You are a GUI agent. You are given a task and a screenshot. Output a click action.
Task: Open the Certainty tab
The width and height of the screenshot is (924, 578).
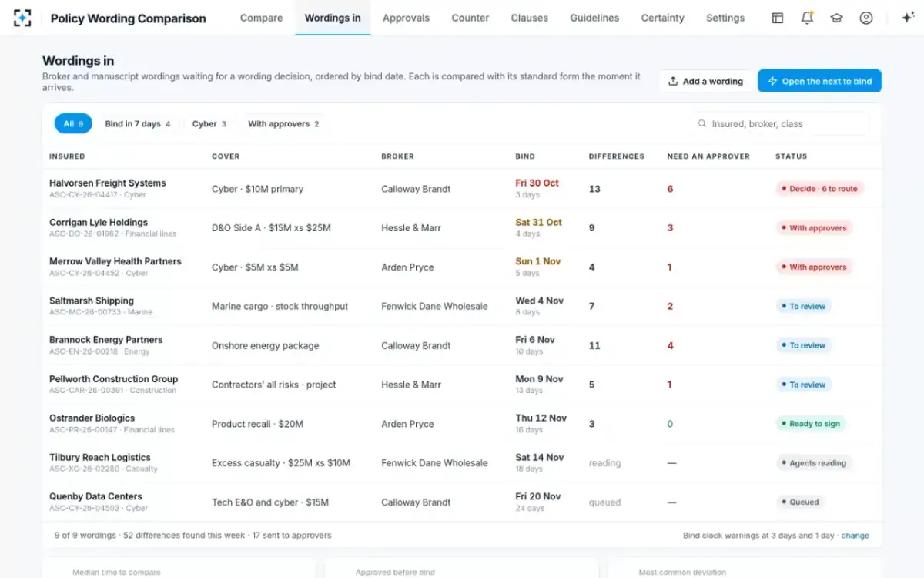point(662,18)
